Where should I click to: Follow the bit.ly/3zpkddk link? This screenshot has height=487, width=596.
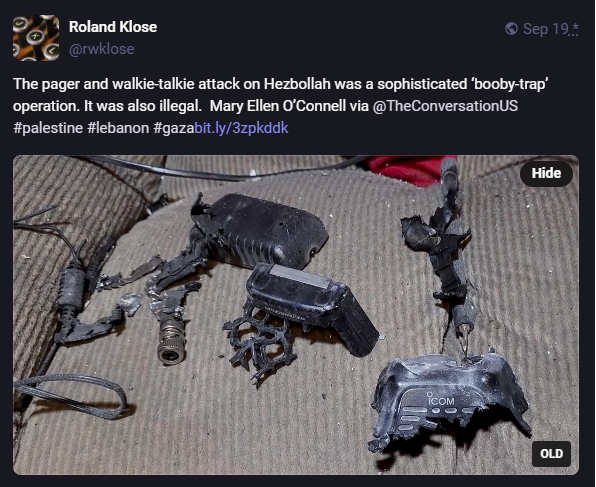click(x=241, y=128)
